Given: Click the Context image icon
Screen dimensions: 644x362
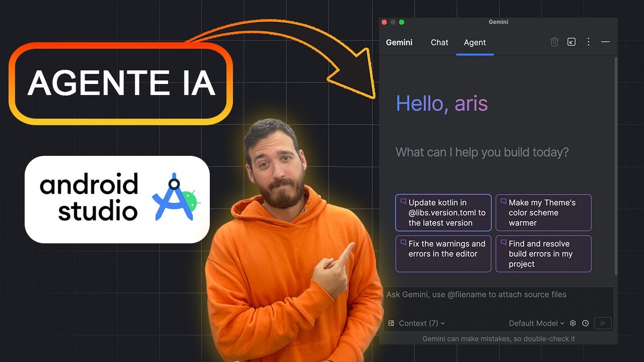Looking at the screenshot, I should pos(391,323).
